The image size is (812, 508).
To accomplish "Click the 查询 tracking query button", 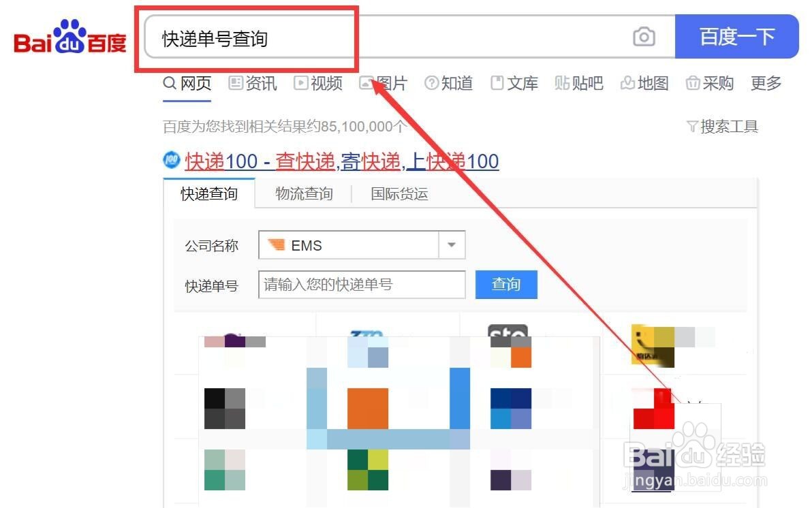I will [x=506, y=285].
